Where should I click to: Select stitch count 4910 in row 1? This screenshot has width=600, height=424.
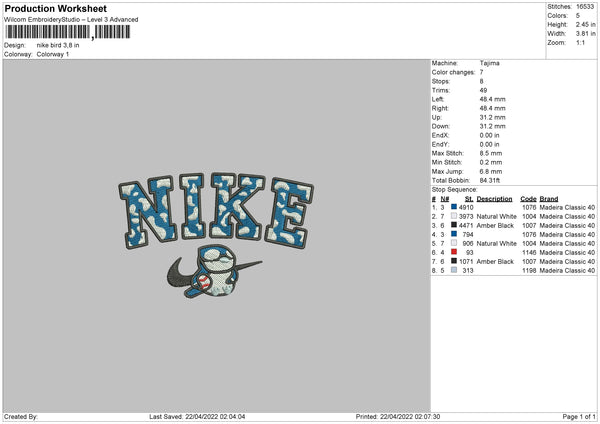(x=466, y=207)
